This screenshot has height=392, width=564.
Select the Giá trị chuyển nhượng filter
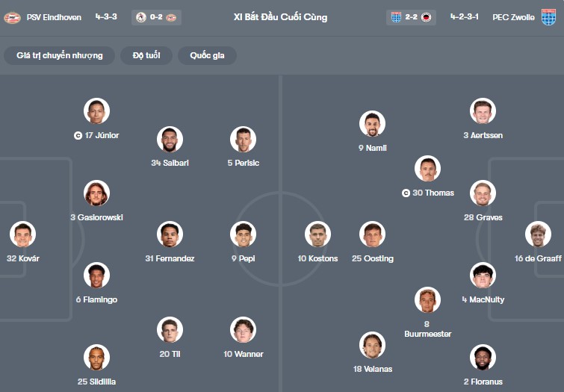(60, 55)
